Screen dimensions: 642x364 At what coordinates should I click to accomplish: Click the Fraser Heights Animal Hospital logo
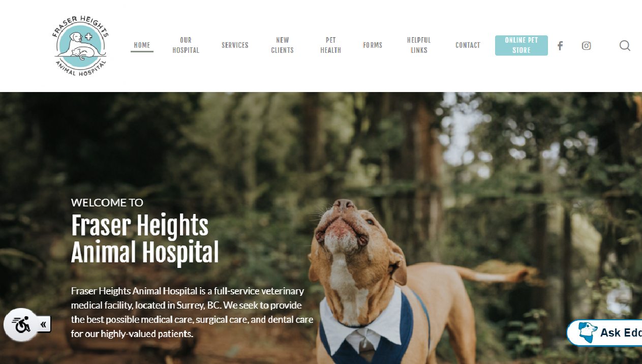click(80, 46)
